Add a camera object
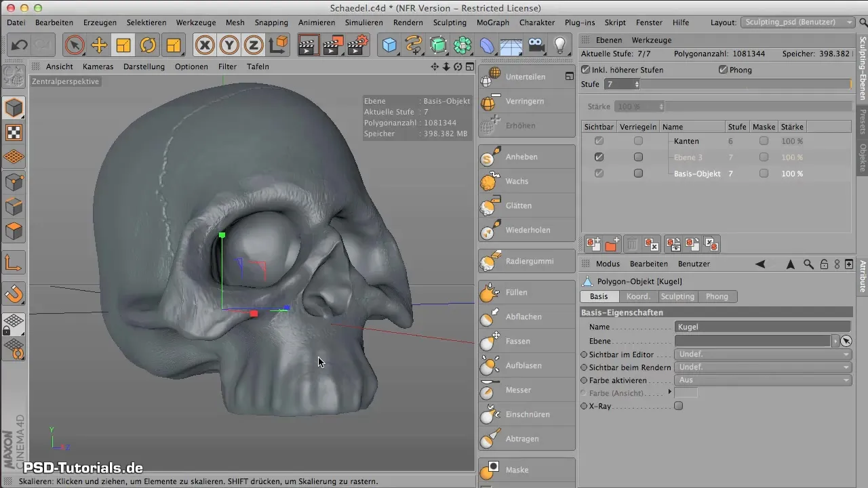This screenshot has width=868, height=488. (536, 45)
